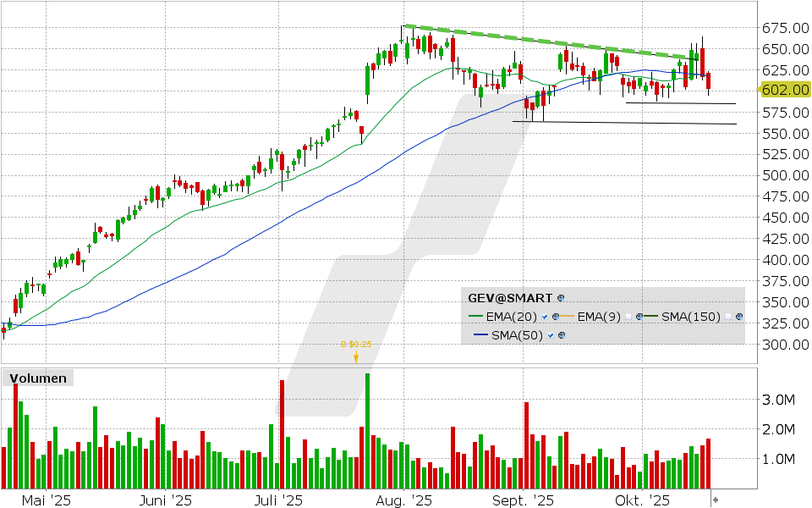This screenshot has width=812, height=508.
Task: Click the green EMA(20) legend line swatch
Action: (476, 317)
